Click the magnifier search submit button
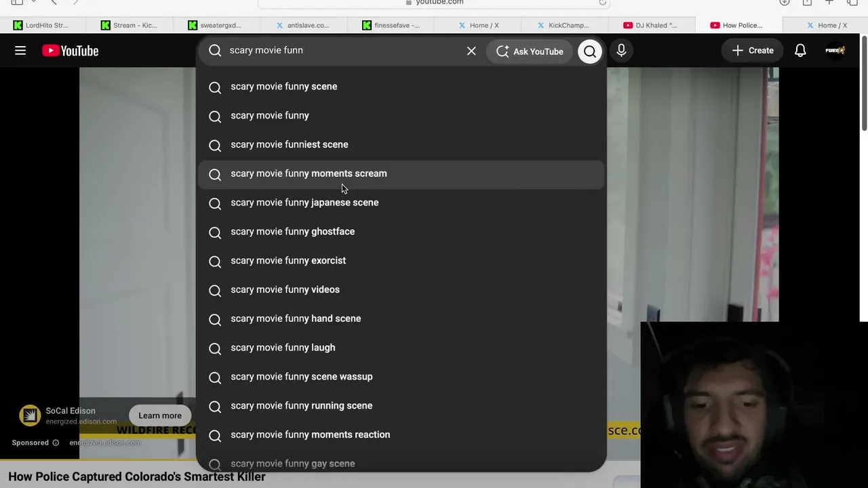Screen dimensions: 868x488 tap(590, 51)
